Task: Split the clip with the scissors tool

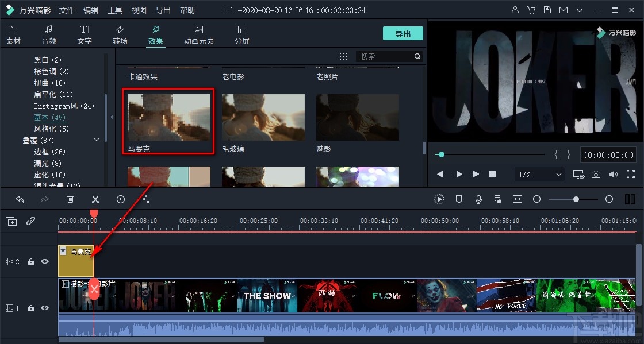Action: point(95,199)
